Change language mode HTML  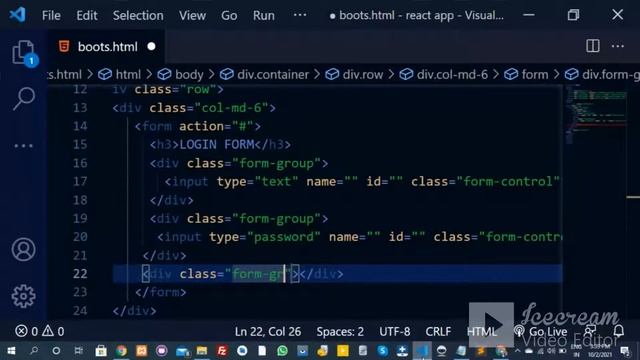482,331
